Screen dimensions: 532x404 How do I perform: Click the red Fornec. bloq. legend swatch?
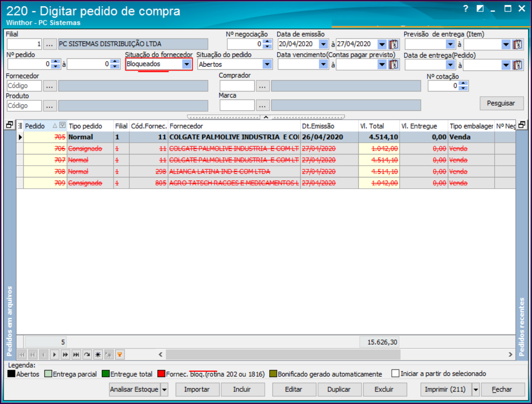click(162, 374)
